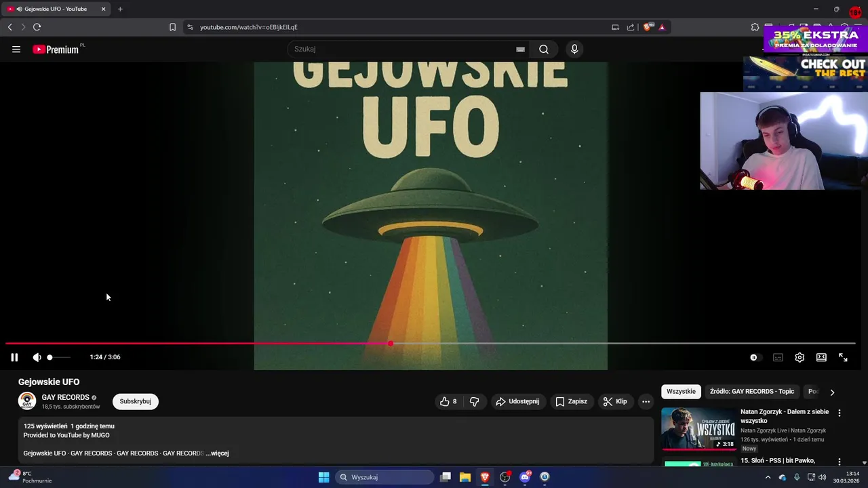The height and width of the screenshot is (488, 868).
Task: Expand the description with ...więcej
Action: pos(218,453)
